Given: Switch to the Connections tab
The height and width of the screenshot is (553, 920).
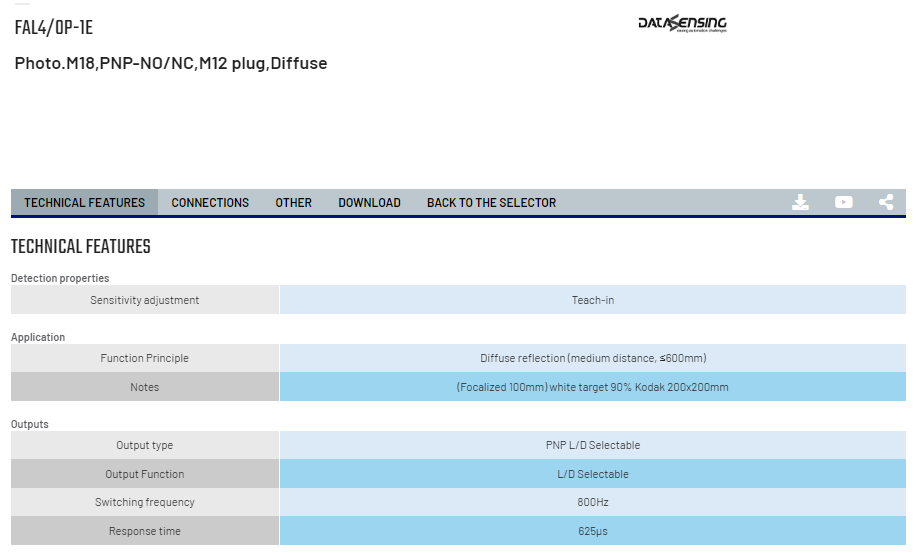Looking at the screenshot, I should click(x=210, y=203).
